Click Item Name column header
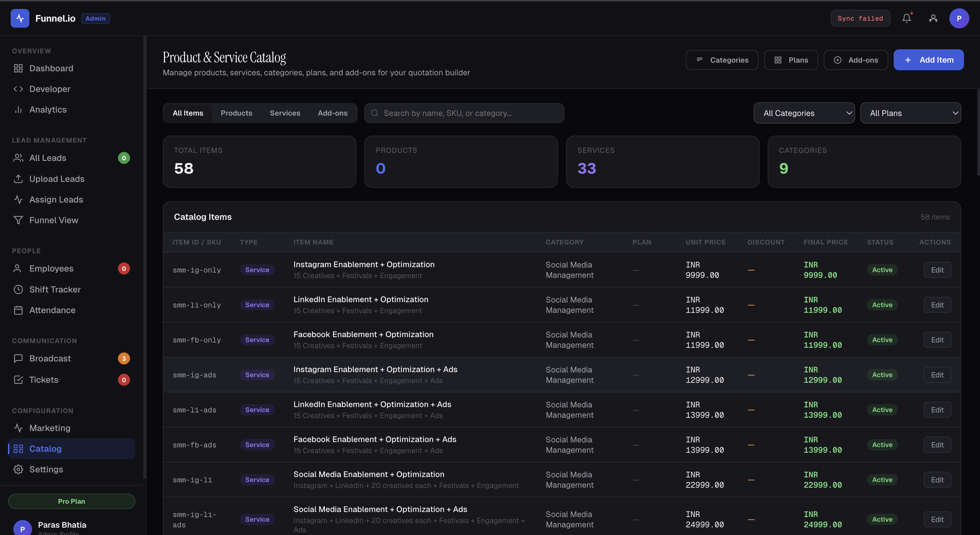The image size is (980, 535). 313,242
